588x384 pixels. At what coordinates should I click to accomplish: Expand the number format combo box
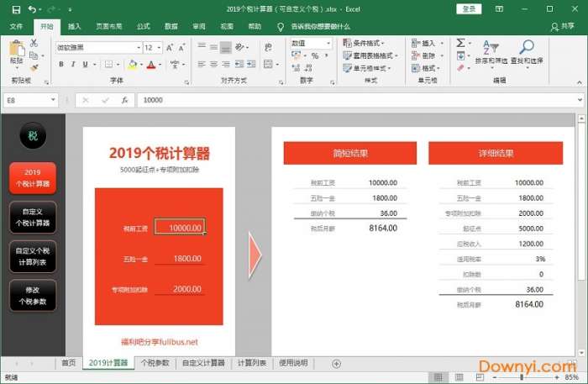(x=330, y=43)
